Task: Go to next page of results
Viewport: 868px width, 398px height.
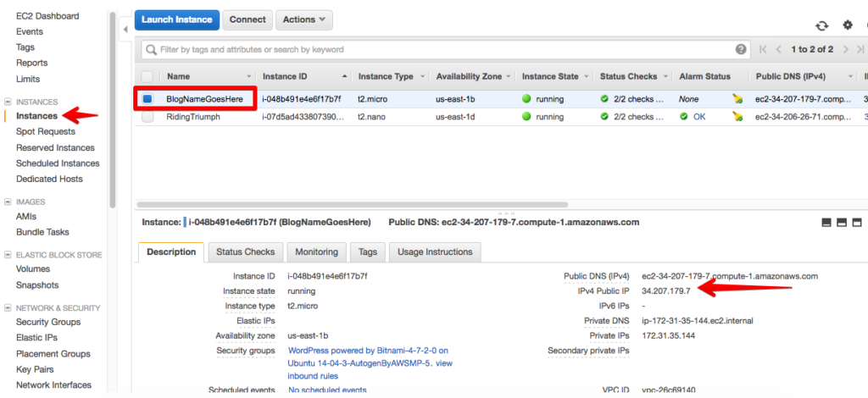Action: (x=845, y=49)
